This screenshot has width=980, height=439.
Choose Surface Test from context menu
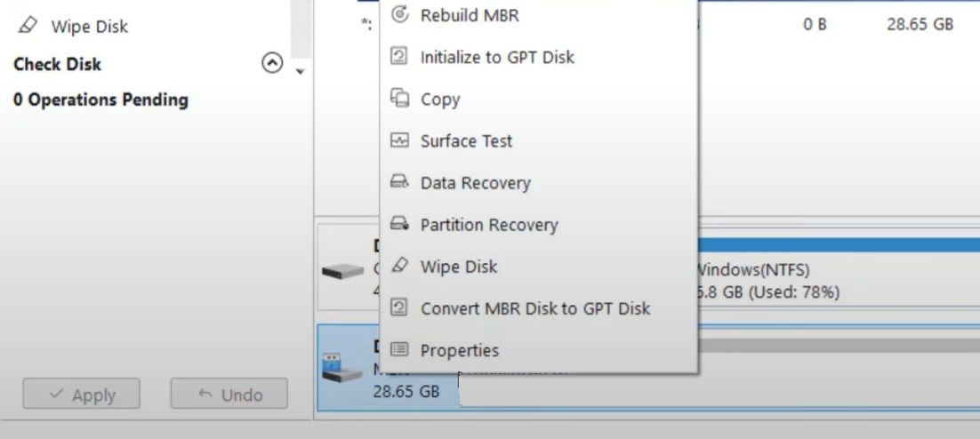click(466, 141)
